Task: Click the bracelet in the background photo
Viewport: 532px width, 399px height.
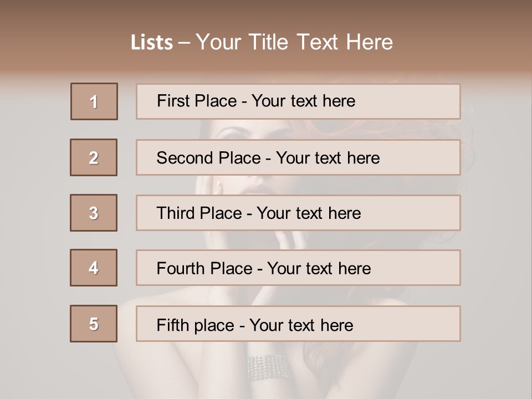Action: click(268, 367)
